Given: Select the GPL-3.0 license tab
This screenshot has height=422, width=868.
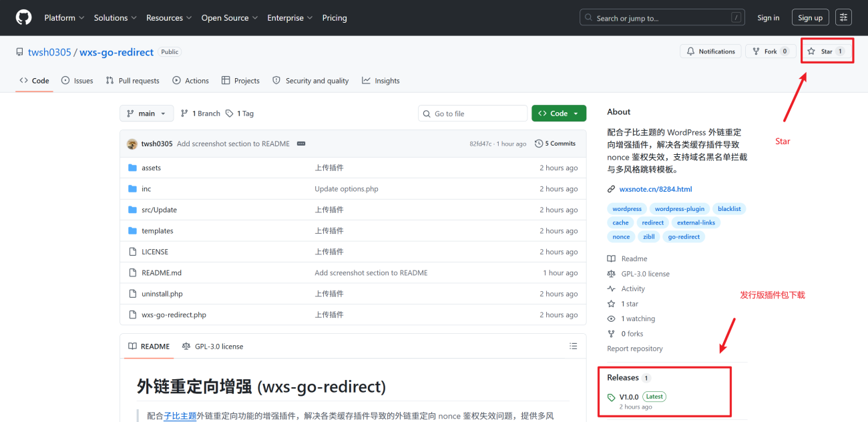Looking at the screenshot, I should click(x=213, y=347).
